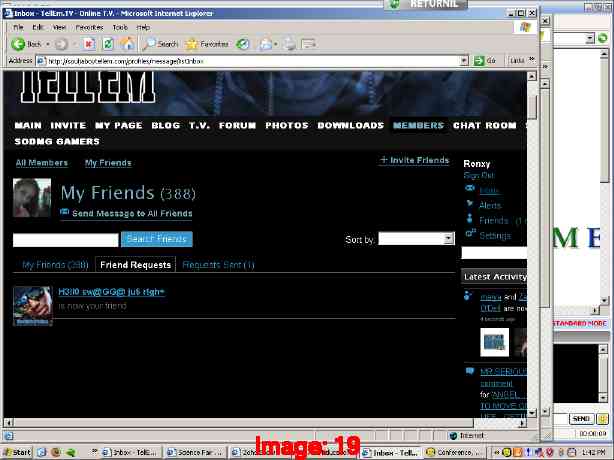Image resolution: width=614 pixels, height=460 pixels.
Task: Open the Search magnifier toolbar button
Action: pyautogui.click(x=160, y=44)
